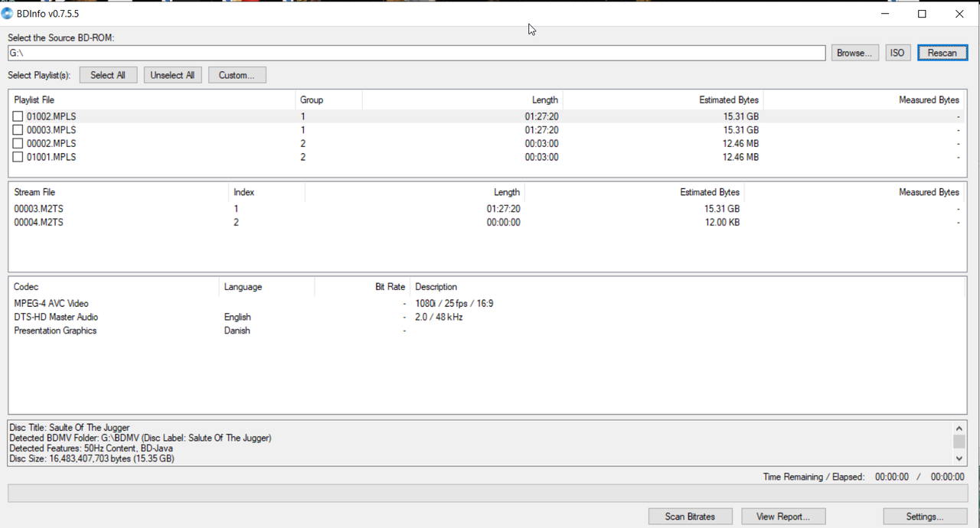Click the ISO button
980x528 pixels.
(897, 53)
